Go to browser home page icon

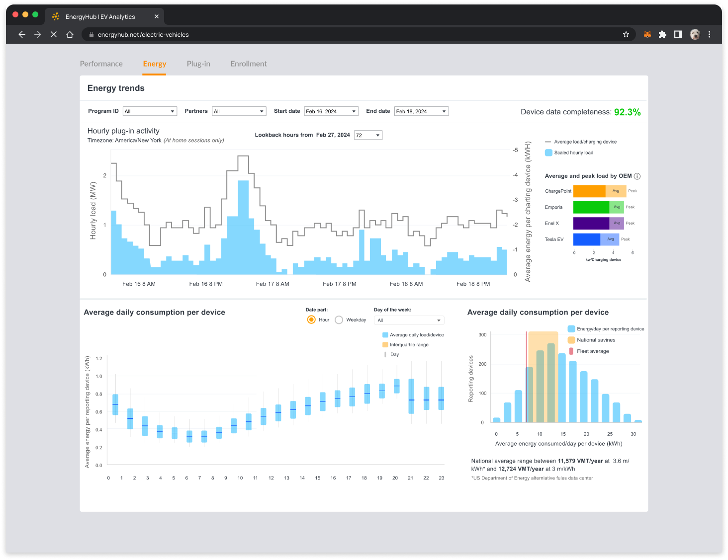pos(70,34)
